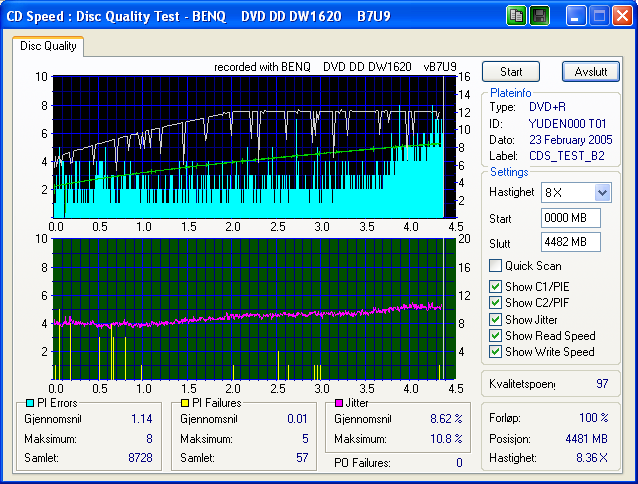Click the cyan PI Errors color swatch
638x484 pixels.
[30, 403]
